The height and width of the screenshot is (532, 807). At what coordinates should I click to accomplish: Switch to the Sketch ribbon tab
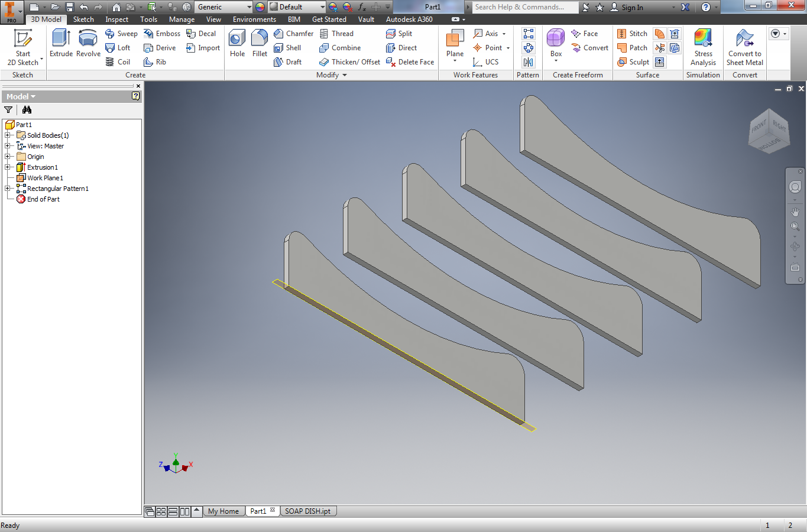[x=83, y=20]
